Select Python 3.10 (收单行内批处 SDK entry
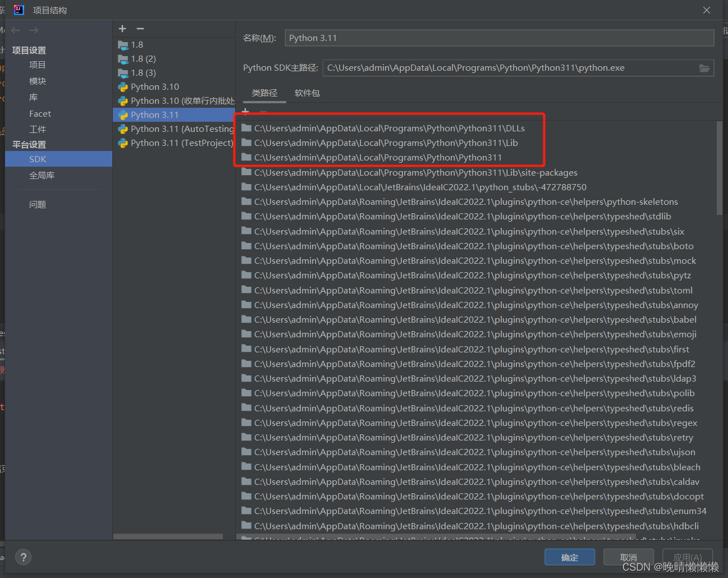The image size is (728, 578). tap(174, 101)
